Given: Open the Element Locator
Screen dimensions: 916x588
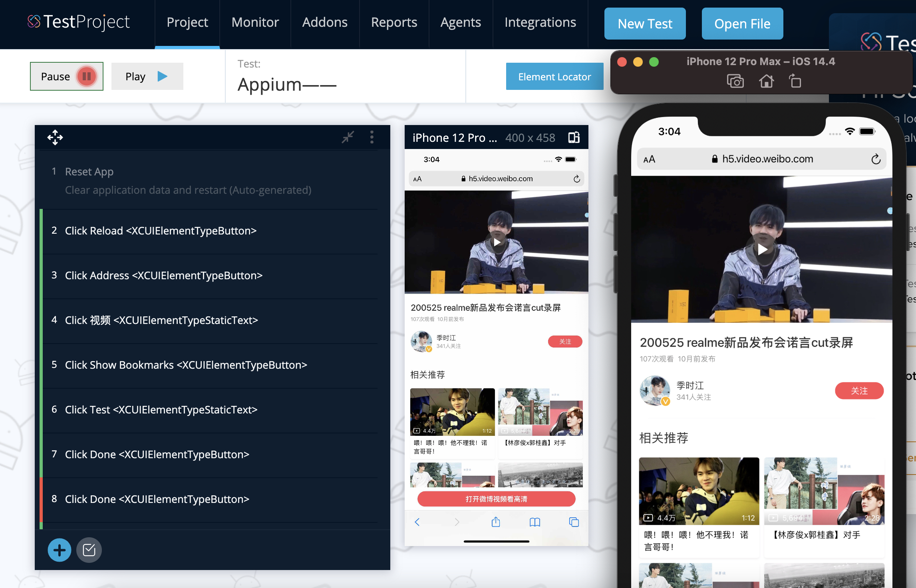Looking at the screenshot, I should tap(554, 77).
